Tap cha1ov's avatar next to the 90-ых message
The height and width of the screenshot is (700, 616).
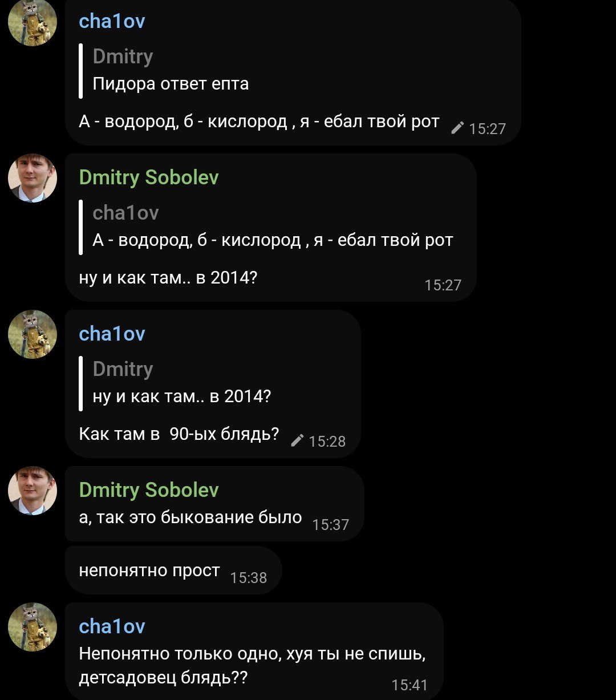point(33,334)
